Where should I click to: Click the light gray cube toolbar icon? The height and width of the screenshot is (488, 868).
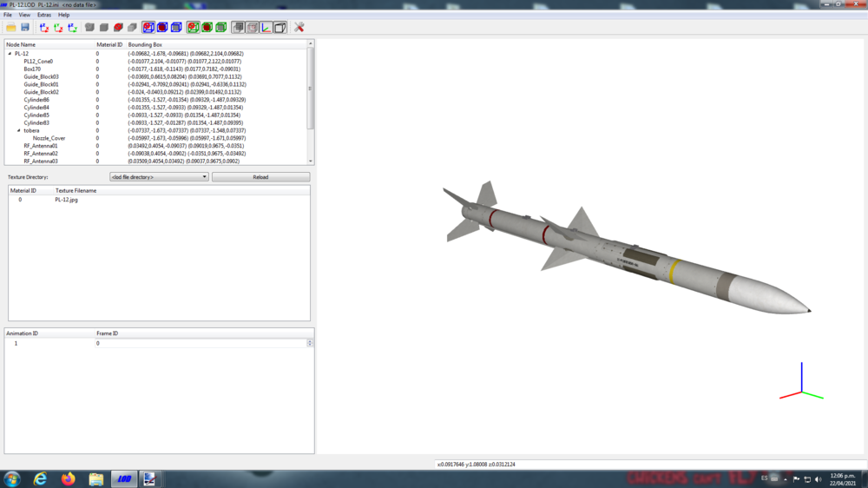(x=132, y=27)
